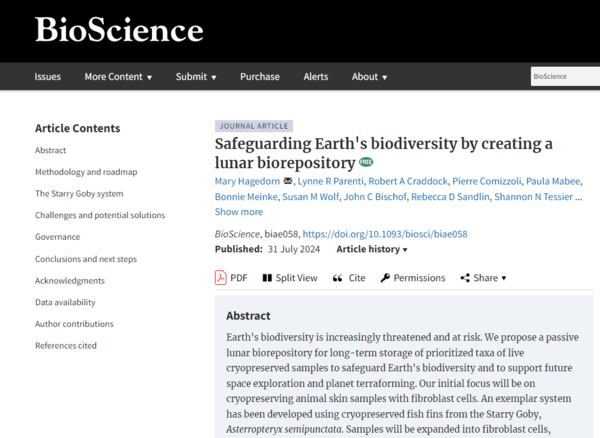
Task: Open Split View layout icon
Action: click(x=266, y=277)
